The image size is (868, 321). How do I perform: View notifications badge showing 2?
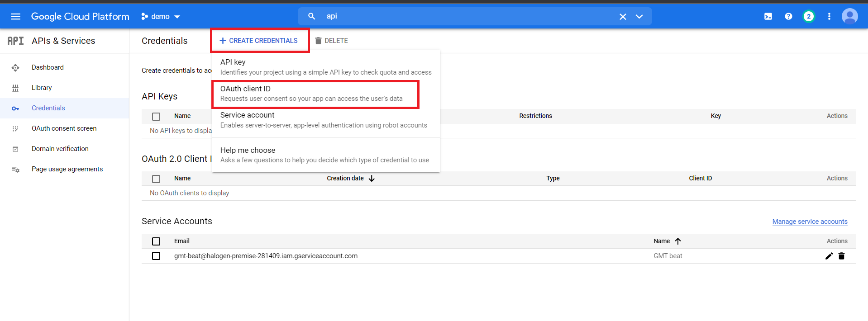pos(808,17)
